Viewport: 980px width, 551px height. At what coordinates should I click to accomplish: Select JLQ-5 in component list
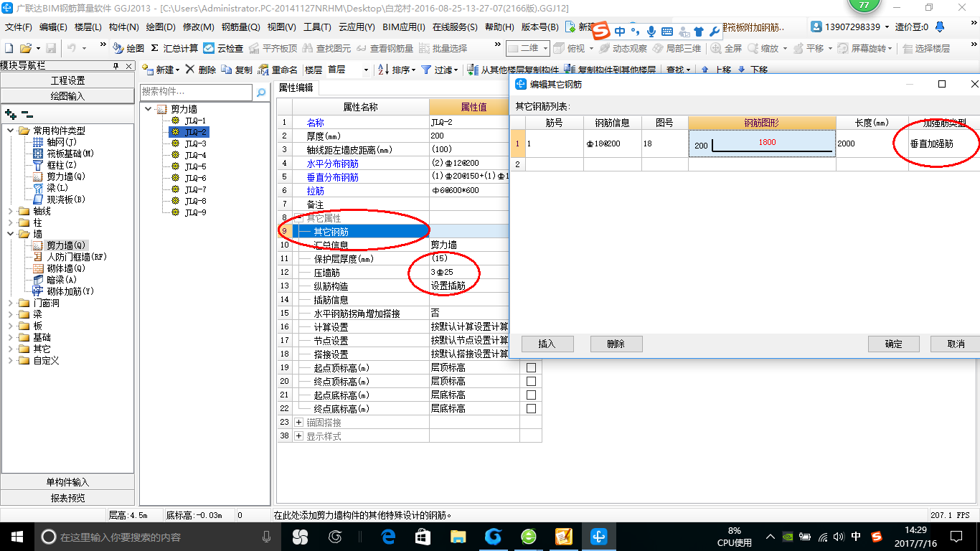coord(195,166)
